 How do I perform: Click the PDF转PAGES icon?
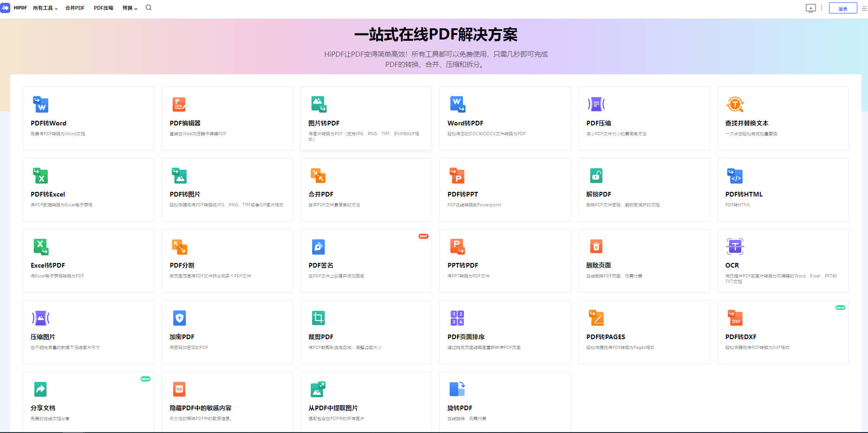click(596, 318)
